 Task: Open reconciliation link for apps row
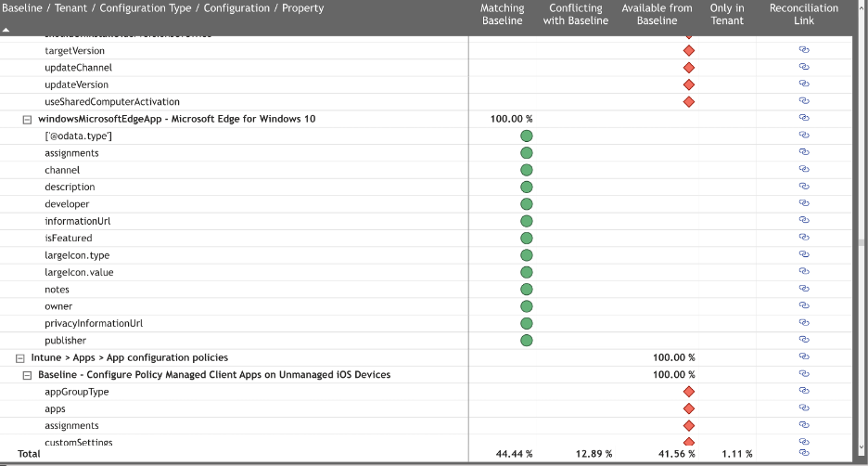coord(804,408)
